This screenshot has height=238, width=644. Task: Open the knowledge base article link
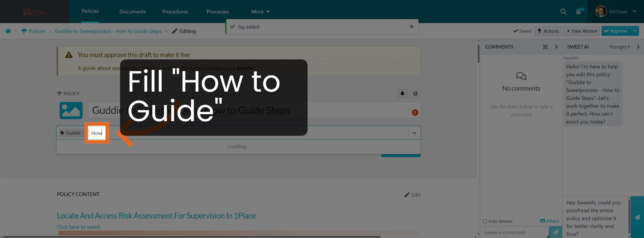click(244, 68)
